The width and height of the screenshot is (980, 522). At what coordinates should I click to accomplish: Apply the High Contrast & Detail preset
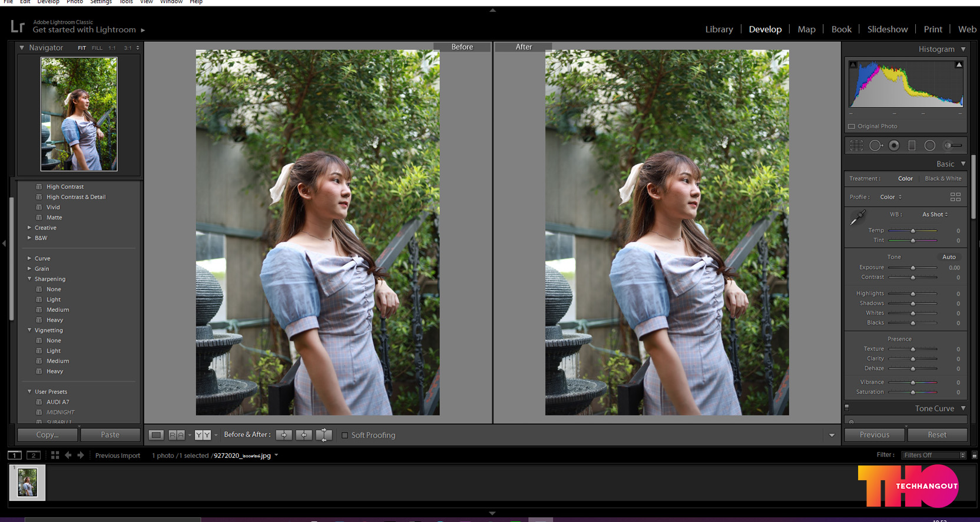(76, 197)
